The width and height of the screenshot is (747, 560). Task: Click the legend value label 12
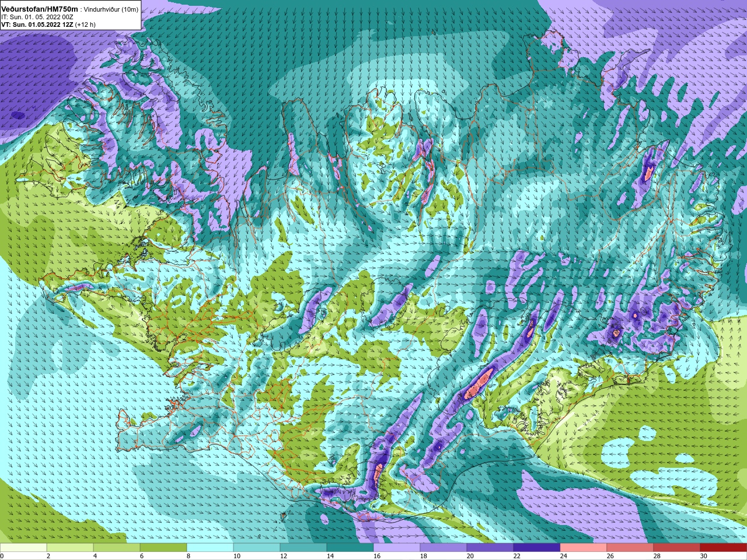[x=284, y=556]
